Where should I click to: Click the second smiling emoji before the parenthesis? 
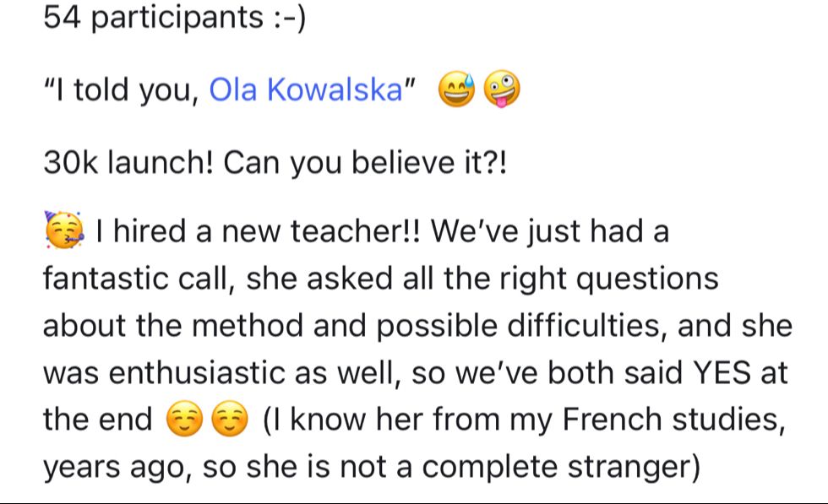(x=230, y=419)
